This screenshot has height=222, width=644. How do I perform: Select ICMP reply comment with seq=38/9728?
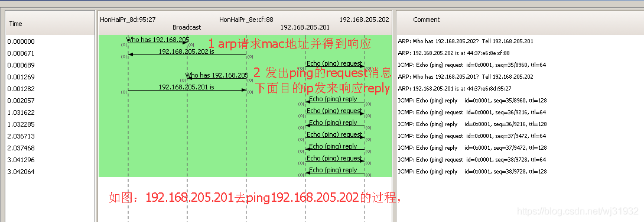pyautogui.click(x=472, y=172)
